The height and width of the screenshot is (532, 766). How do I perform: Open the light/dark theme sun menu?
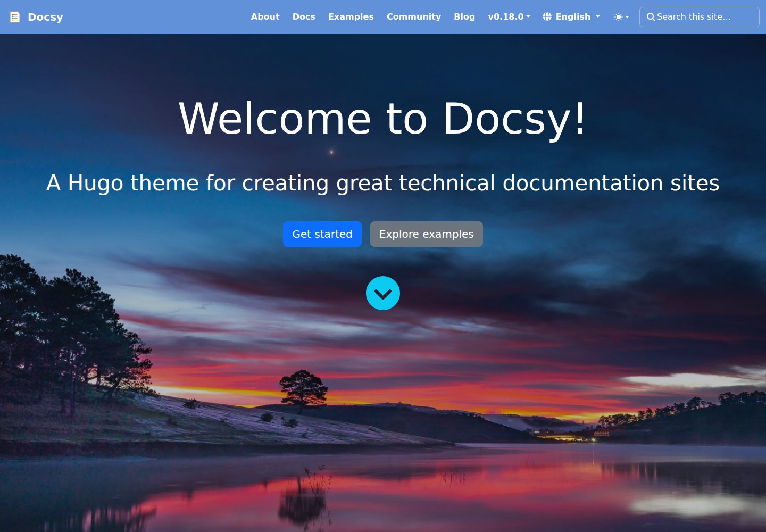tap(621, 17)
